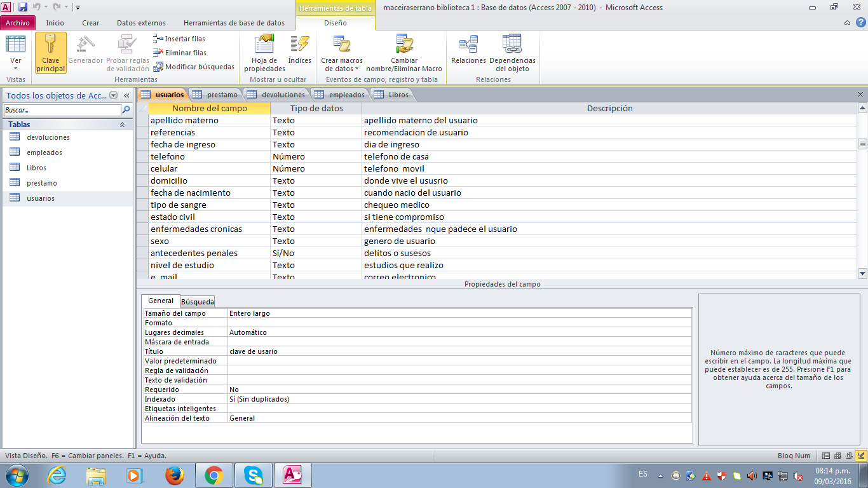This screenshot has height=488, width=868.
Task: Click Insertar filas in ribbon
Action: point(179,39)
